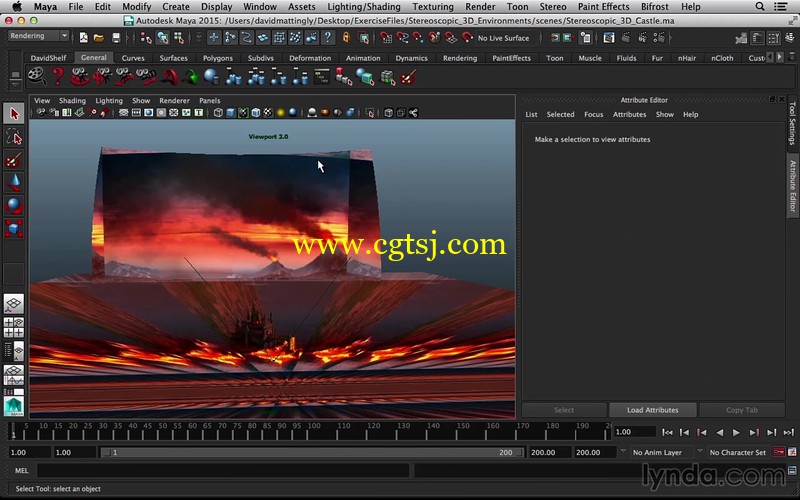
Task: Click the Load Attributes button
Action: [x=653, y=410]
